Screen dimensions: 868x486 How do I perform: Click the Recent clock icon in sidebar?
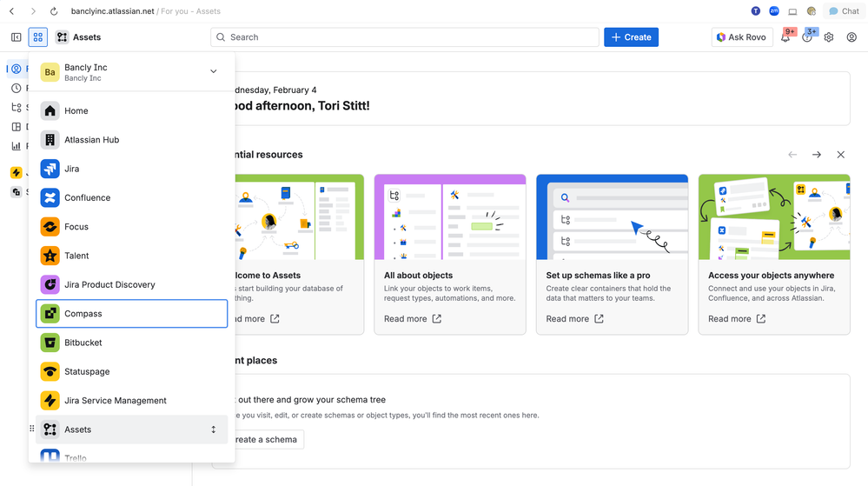pyautogui.click(x=16, y=88)
